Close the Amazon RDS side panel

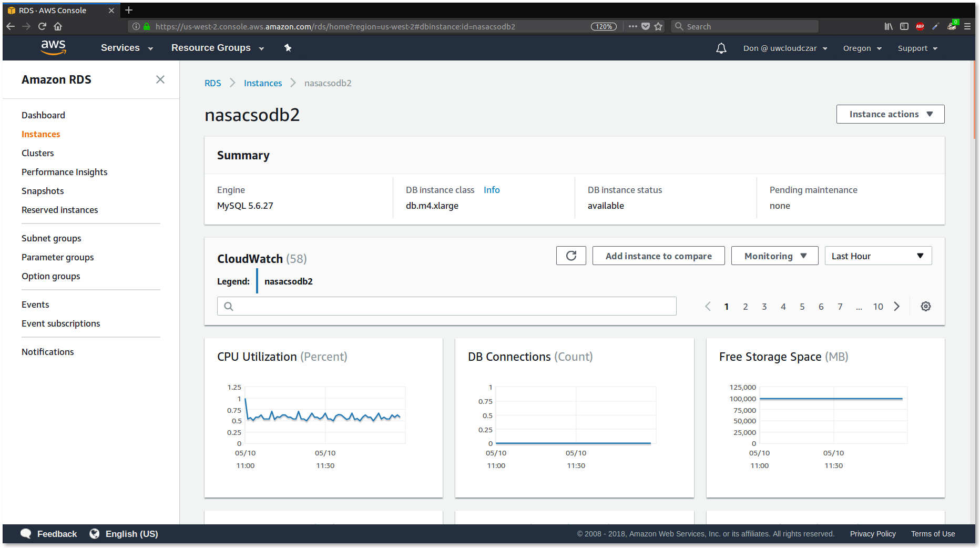(160, 79)
